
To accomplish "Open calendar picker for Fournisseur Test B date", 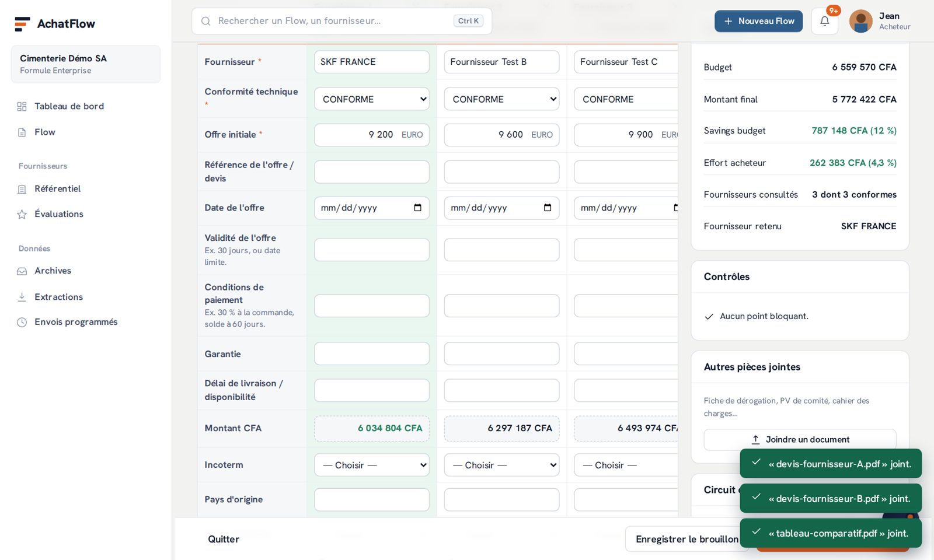I will pyautogui.click(x=548, y=208).
